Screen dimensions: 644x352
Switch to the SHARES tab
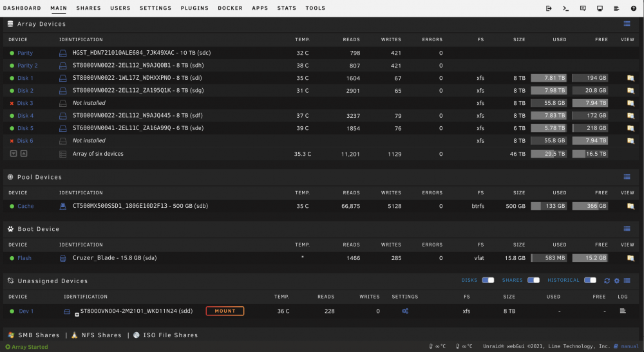(89, 8)
